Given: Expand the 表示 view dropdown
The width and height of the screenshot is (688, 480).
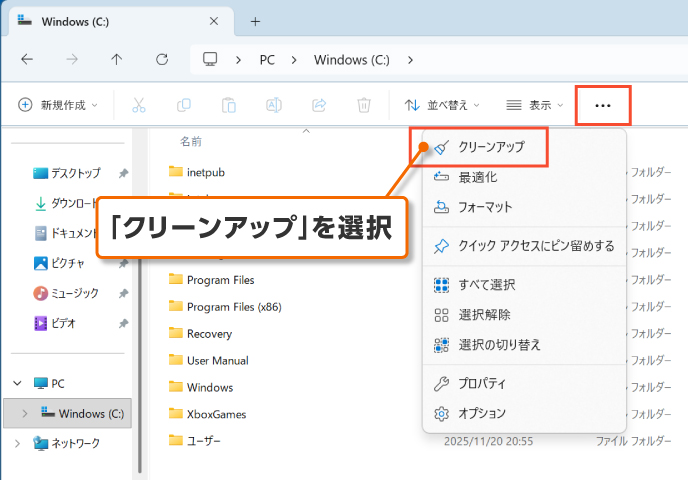Looking at the screenshot, I should point(535,105).
